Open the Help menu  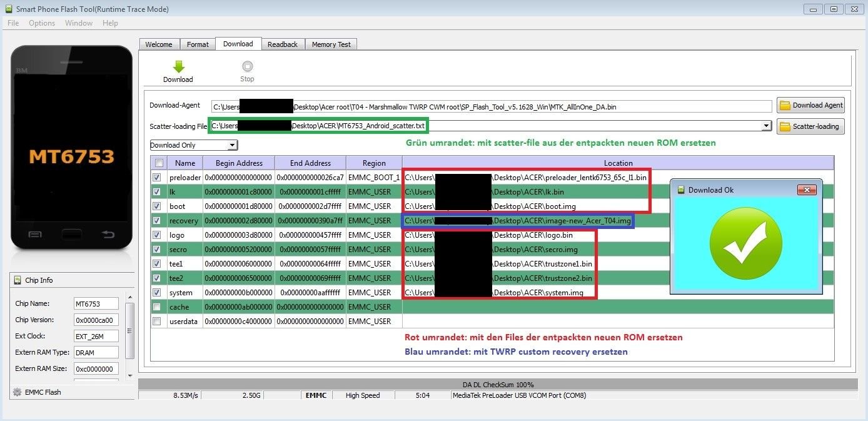(x=110, y=23)
